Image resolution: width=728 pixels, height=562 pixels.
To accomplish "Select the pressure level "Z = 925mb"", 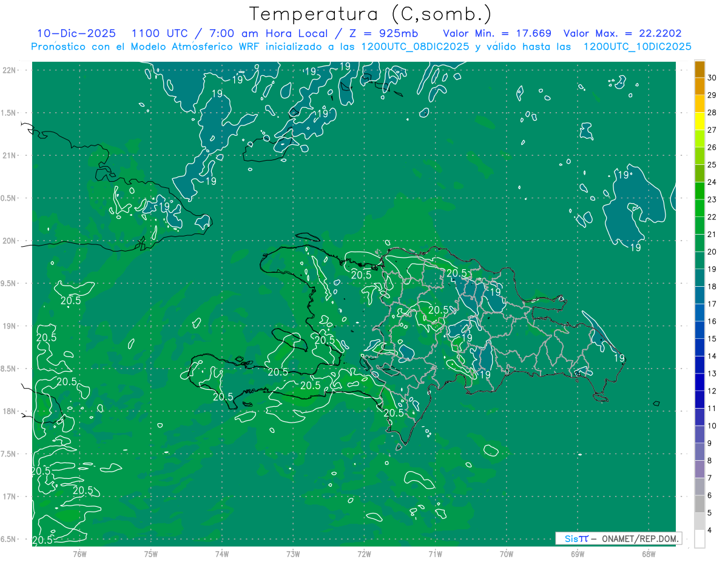I will tap(385, 33).
